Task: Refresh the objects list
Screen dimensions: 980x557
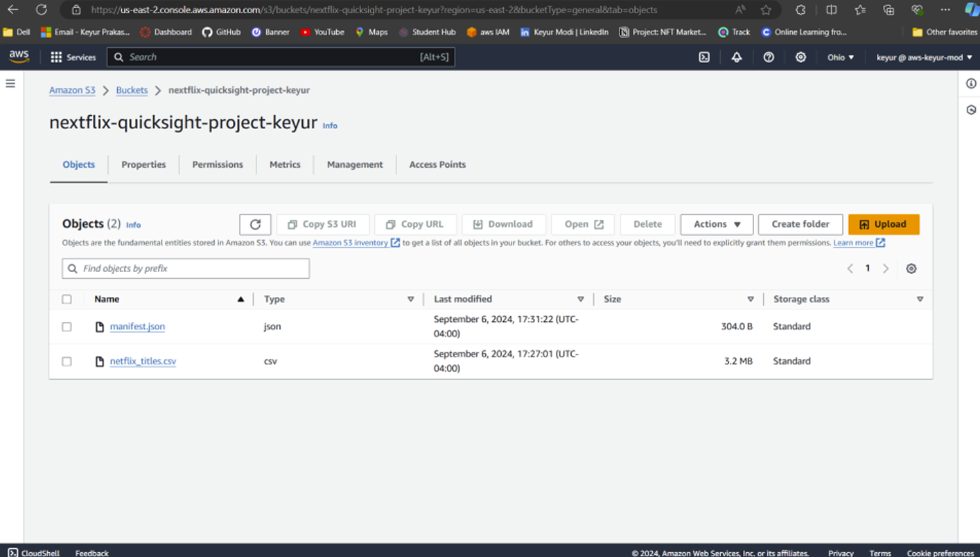Action: pyautogui.click(x=255, y=224)
